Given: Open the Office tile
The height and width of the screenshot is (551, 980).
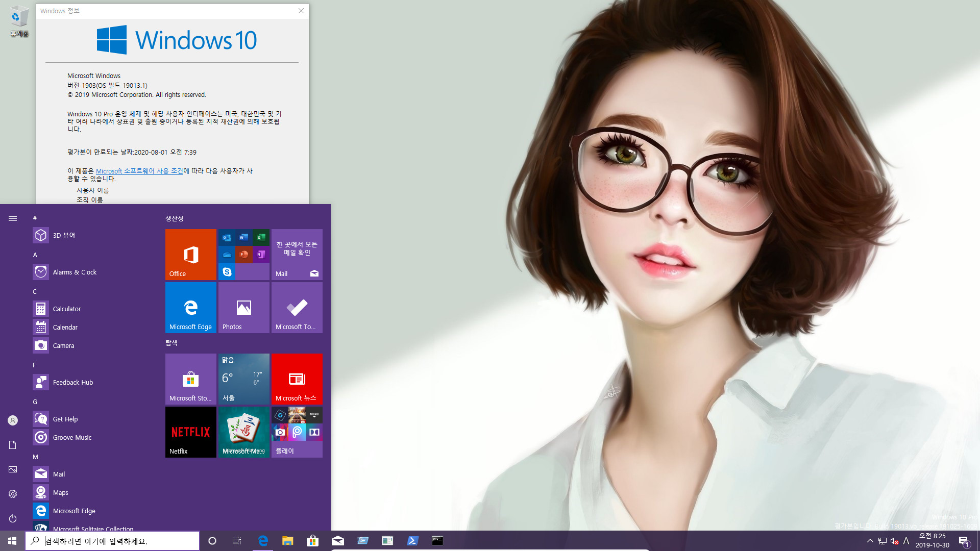Looking at the screenshot, I should (190, 254).
